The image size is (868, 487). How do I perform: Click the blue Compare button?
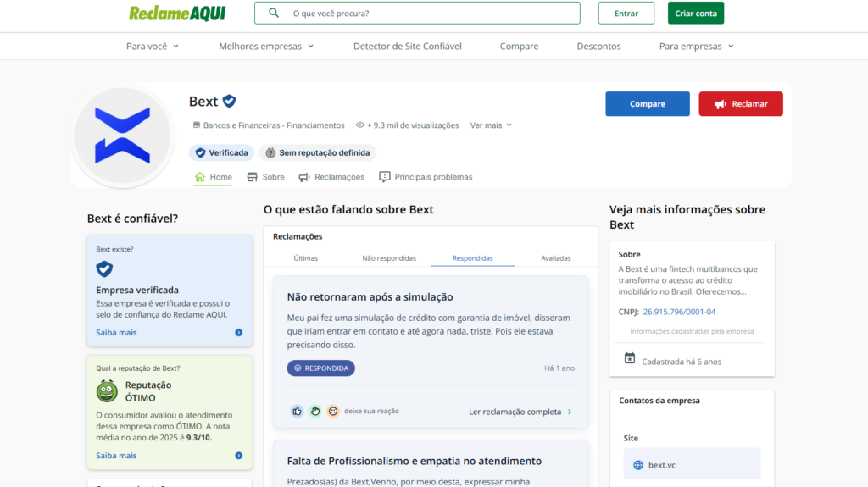click(x=648, y=104)
